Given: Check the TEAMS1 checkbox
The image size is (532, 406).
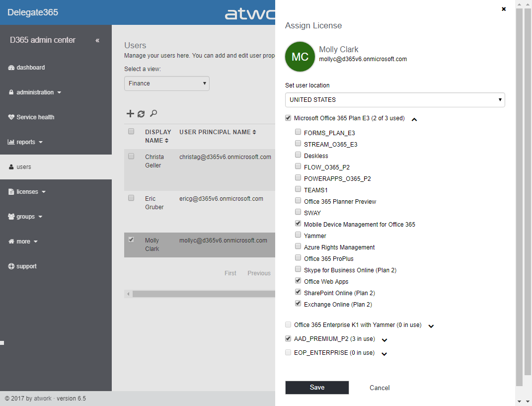Looking at the screenshot, I should 298,189.
